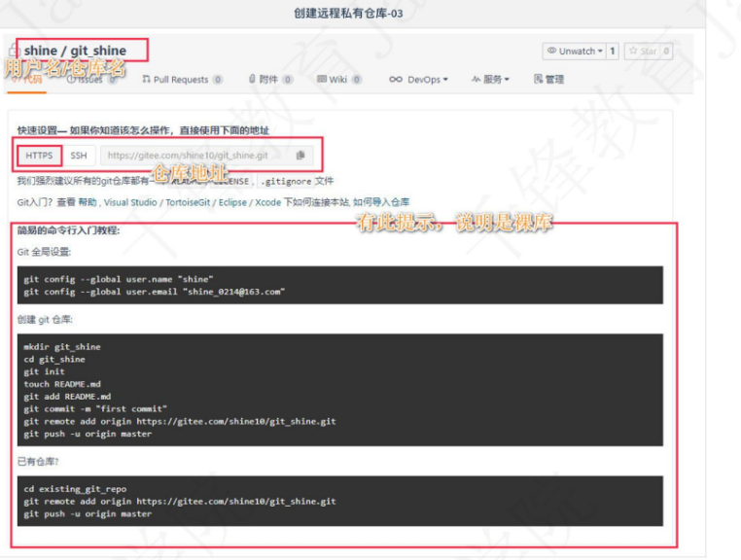Select the HTTPS protocol option
The height and width of the screenshot is (560, 741).
pos(39,156)
